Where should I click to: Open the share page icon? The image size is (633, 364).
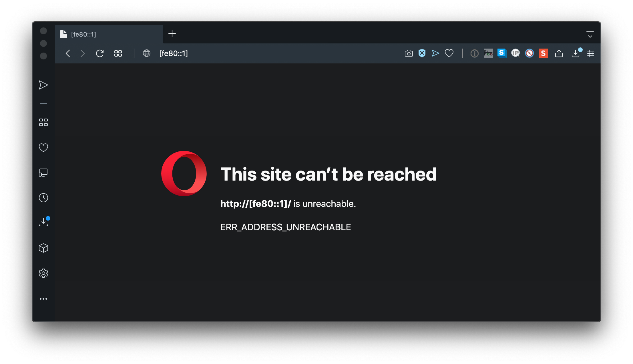click(x=559, y=53)
